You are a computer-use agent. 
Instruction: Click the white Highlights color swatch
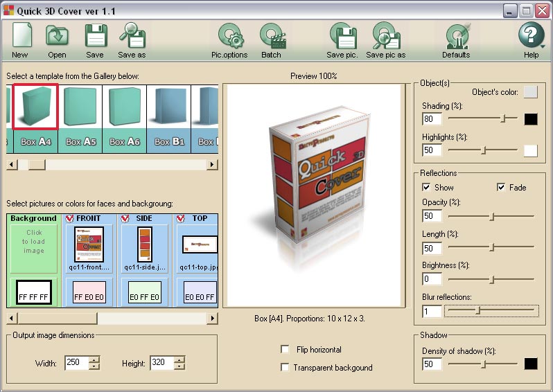click(x=530, y=150)
